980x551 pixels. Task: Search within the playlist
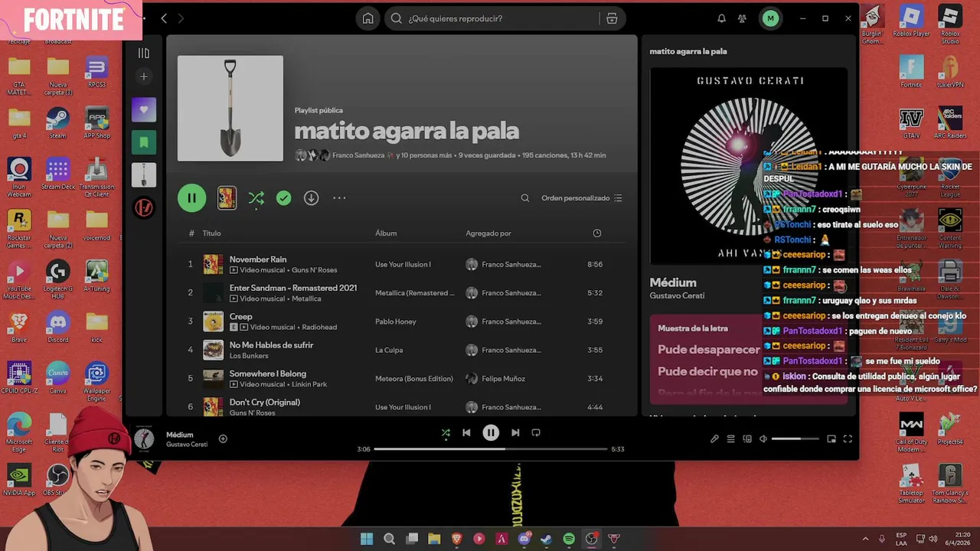pos(525,198)
